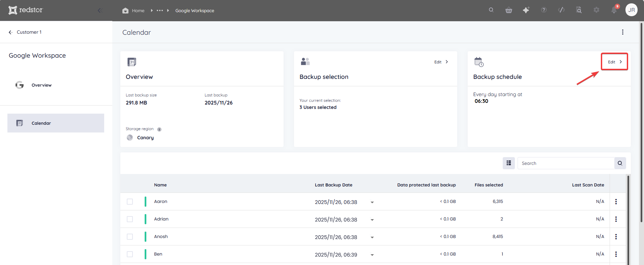
Task: Collapse the sidebar with the double chevron
Action: point(100,10)
